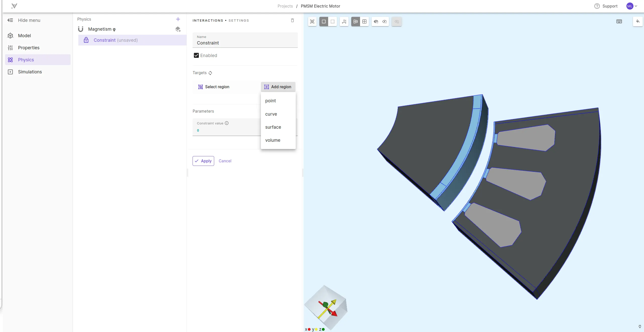Open the Properties section
This screenshot has height=332, width=644.
click(x=38, y=48)
